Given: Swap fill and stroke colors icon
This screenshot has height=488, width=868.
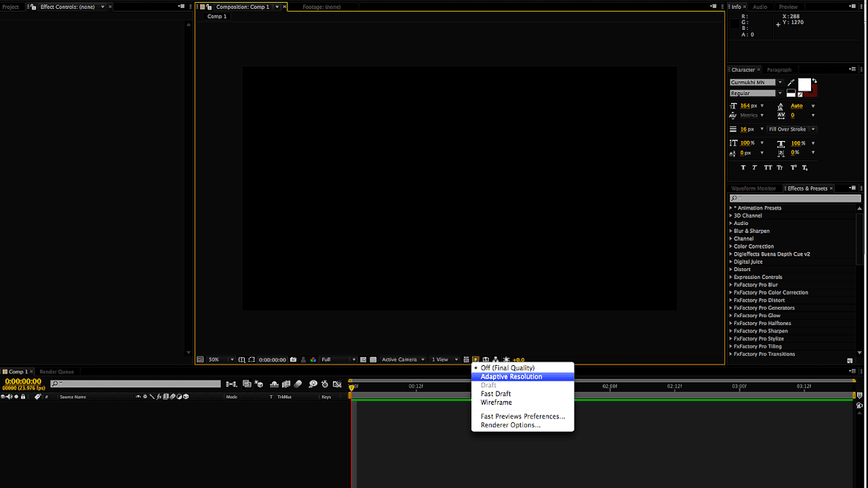Looking at the screenshot, I should 814,81.
